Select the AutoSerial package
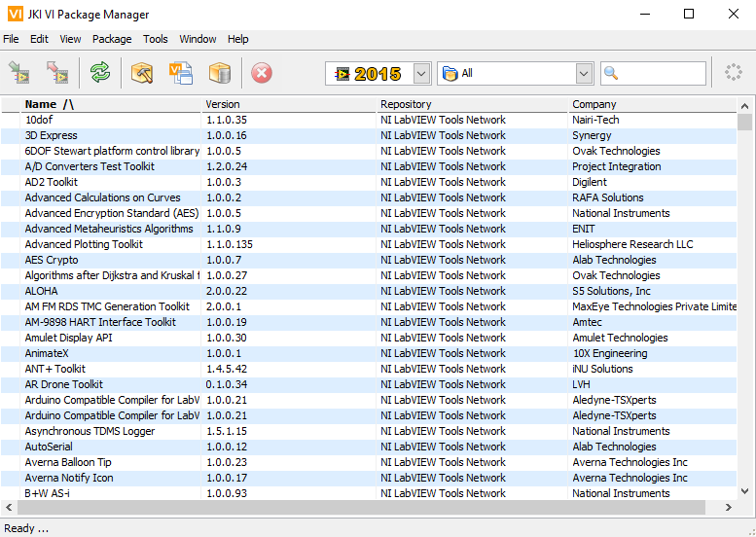The height and width of the screenshot is (537, 756). tap(369, 447)
